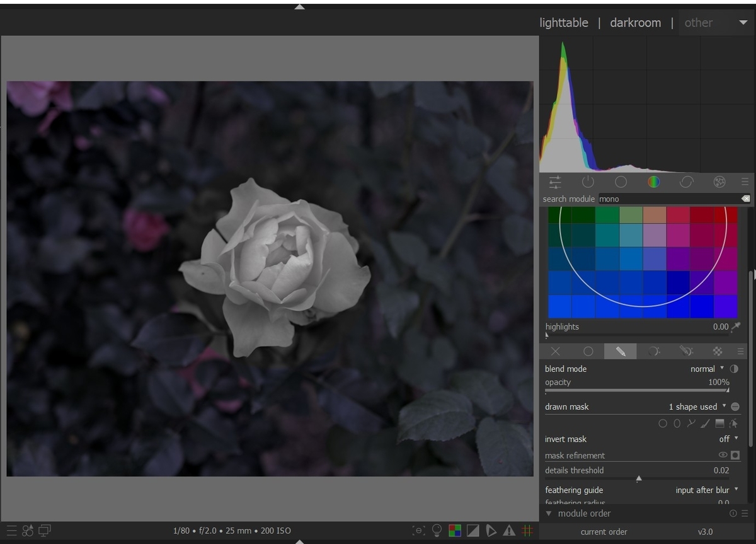Toggle gamut check warning icon
The height and width of the screenshot is (544, 756).
pos(509,531)
